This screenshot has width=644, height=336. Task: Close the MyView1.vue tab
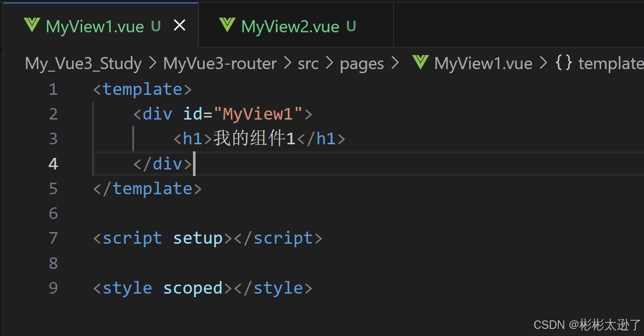coord(179,25)
